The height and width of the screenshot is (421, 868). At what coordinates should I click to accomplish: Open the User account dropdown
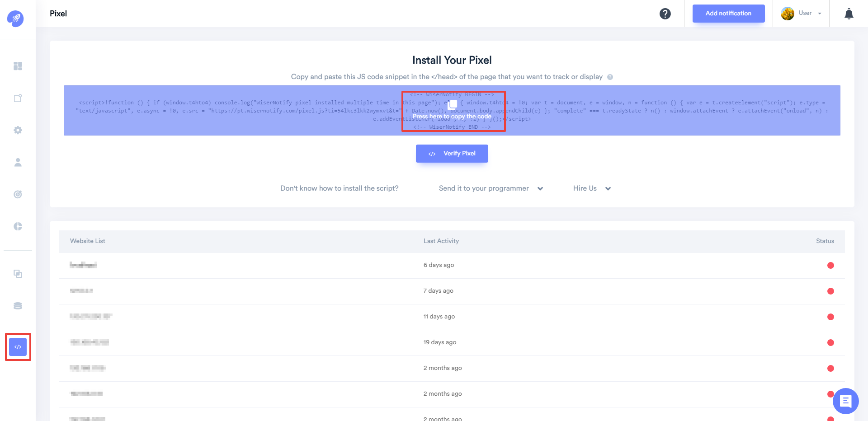[x=810, y=14]
